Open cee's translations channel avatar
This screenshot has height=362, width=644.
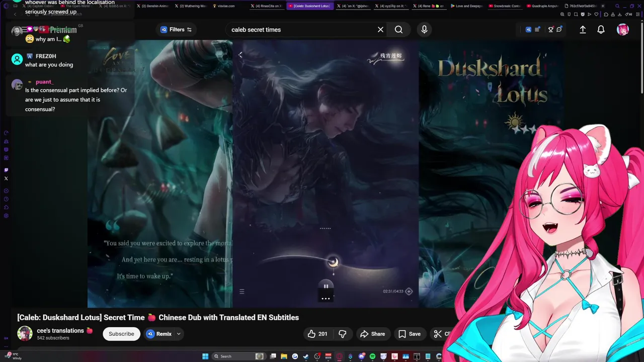pyautogui.click(x=25, y=333)
